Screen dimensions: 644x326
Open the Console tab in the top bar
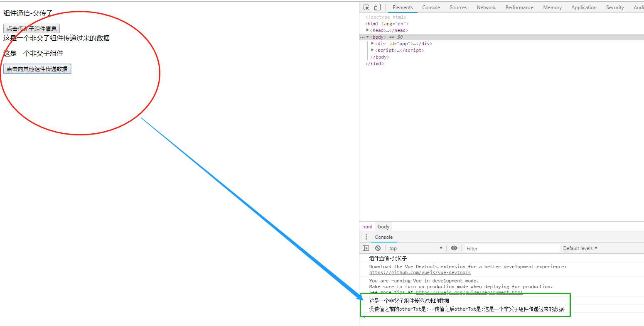click(431, 7)
